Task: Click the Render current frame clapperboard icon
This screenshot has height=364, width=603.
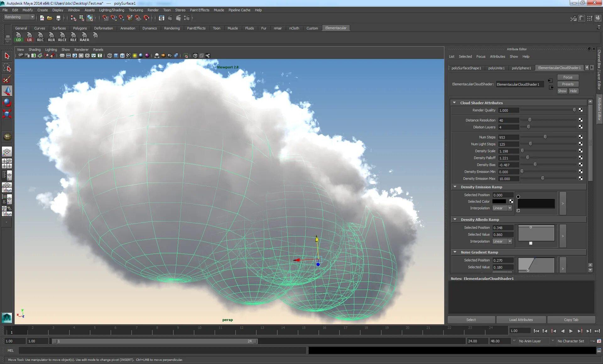Action: tap(170, 18)
